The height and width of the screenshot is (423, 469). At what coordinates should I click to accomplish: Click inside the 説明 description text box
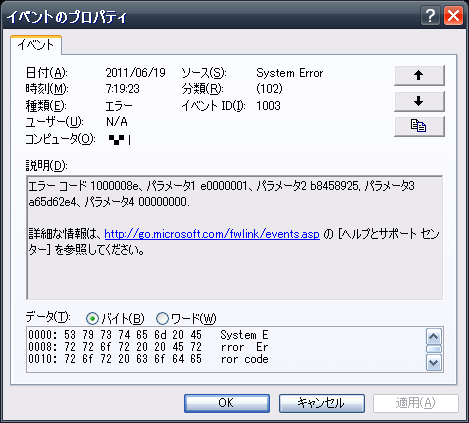click(x=235, y=238)
